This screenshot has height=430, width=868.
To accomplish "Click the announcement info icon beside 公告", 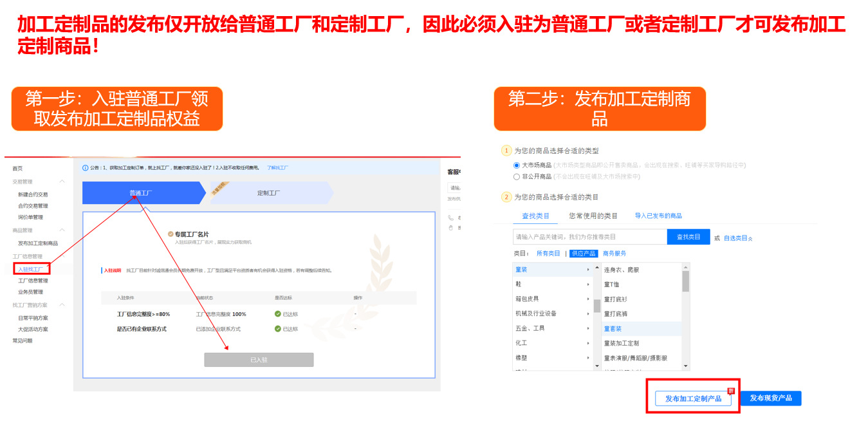I will click(x=85, y=167).
